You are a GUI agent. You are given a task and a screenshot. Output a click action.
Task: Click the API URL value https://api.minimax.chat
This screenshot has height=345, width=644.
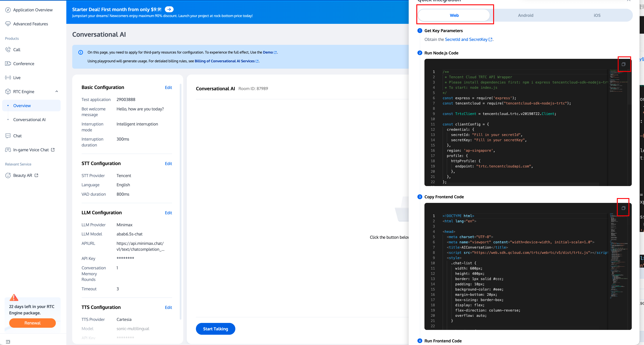tap(141, 246)
